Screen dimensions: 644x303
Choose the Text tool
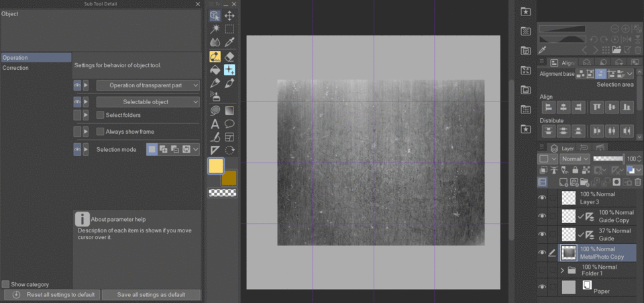(x=215, y=124)
